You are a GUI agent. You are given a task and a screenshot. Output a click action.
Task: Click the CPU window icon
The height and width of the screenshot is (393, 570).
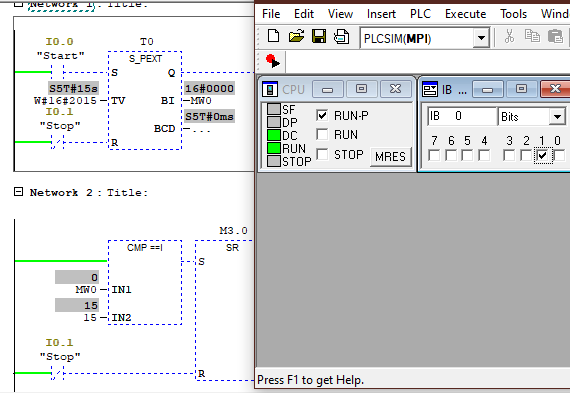click(270, 89)
